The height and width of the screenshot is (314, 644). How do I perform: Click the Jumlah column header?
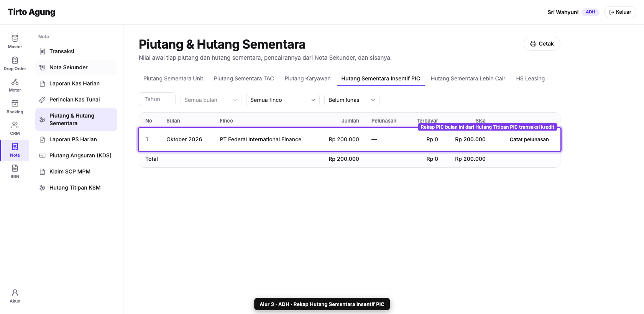(350, 121)
